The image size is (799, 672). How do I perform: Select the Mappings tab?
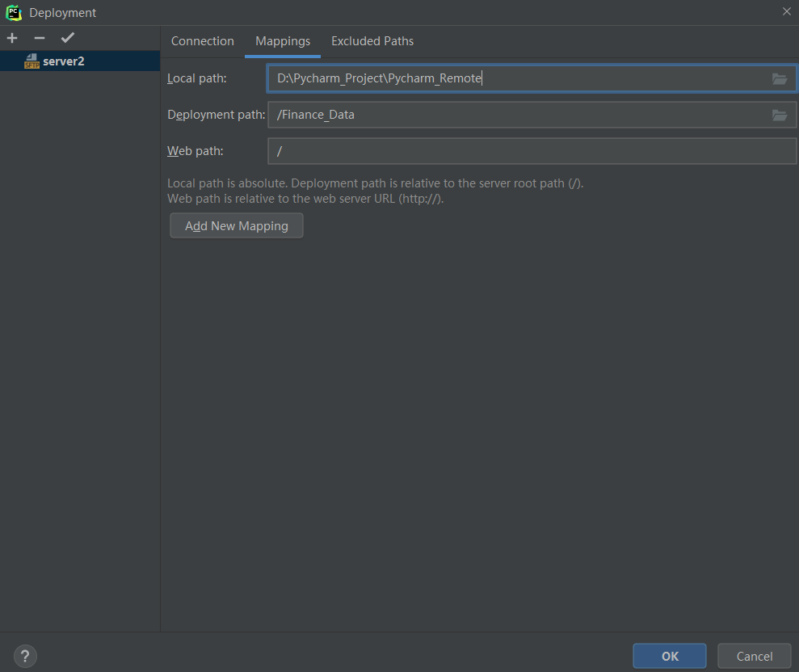282,40
